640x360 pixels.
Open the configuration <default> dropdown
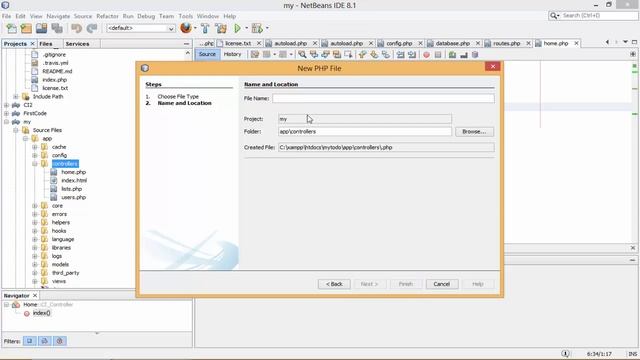[140, 28]
